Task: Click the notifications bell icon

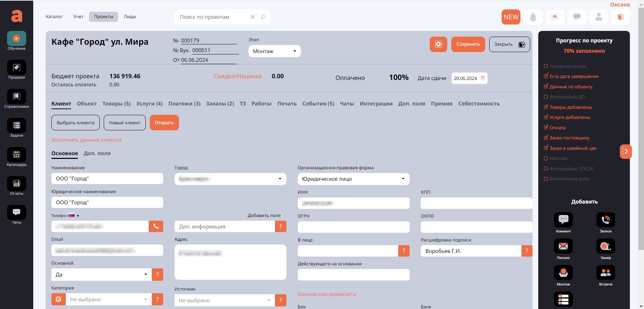Action: (x=533, y=17)
